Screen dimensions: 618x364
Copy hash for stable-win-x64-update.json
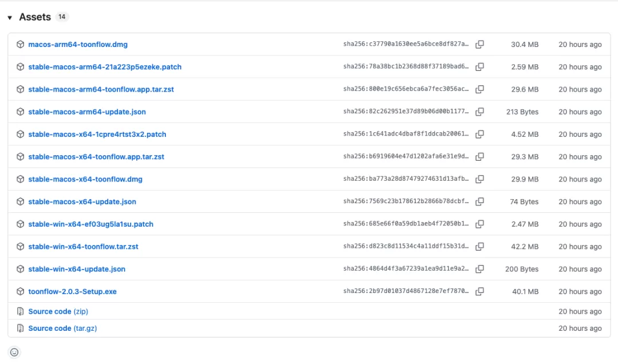point(480,269)
